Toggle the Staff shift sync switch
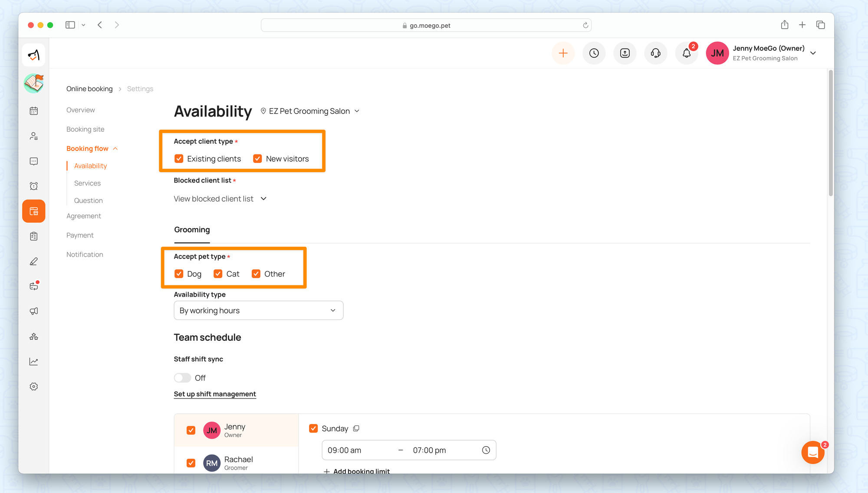Screen dimensions: 868x493 coord(182,378)
